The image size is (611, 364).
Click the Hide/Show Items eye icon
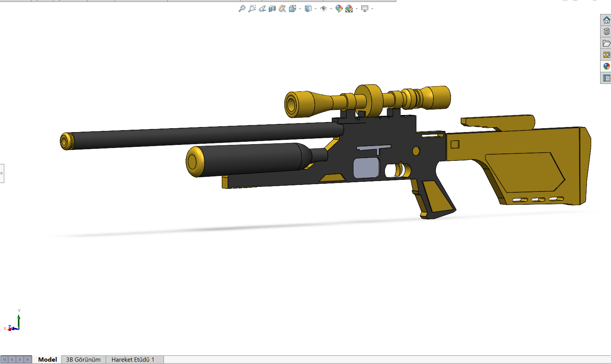pos(324,9)
